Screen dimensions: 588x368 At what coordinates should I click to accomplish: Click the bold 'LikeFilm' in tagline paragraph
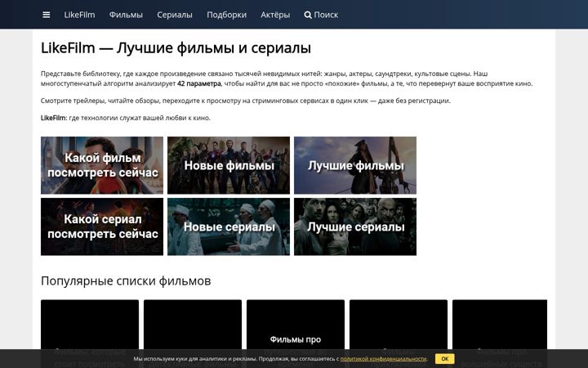53,118
